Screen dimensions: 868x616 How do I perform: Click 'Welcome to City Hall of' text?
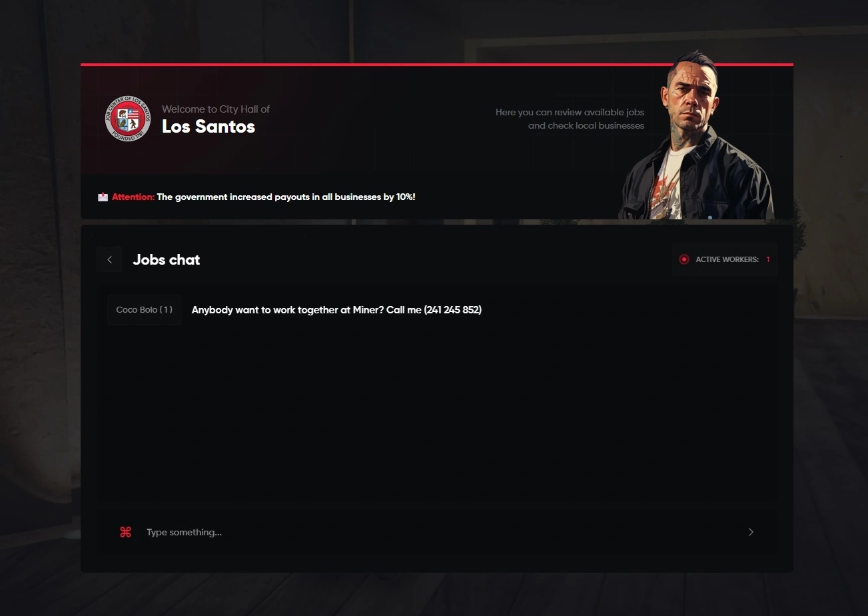(216, 109)
